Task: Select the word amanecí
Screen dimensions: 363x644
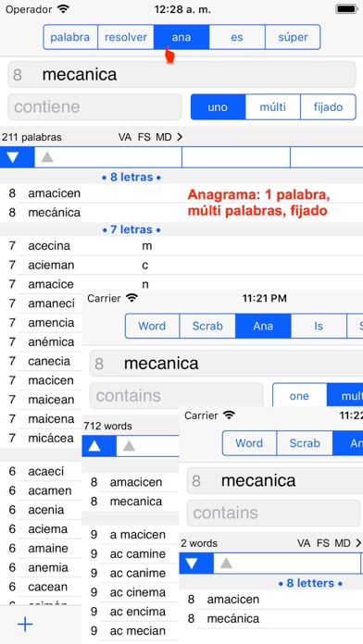Action: (51, 303)
